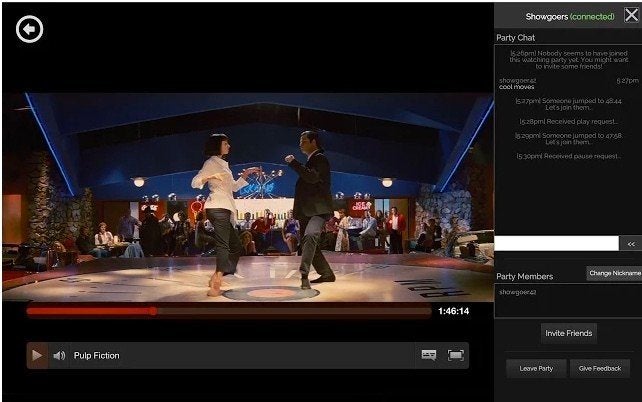The height and width of the screenshot is (402, 642).
Task: Click the 5:27pm chat timestamp
Action: pyautogui.click(x=628, y=81)
